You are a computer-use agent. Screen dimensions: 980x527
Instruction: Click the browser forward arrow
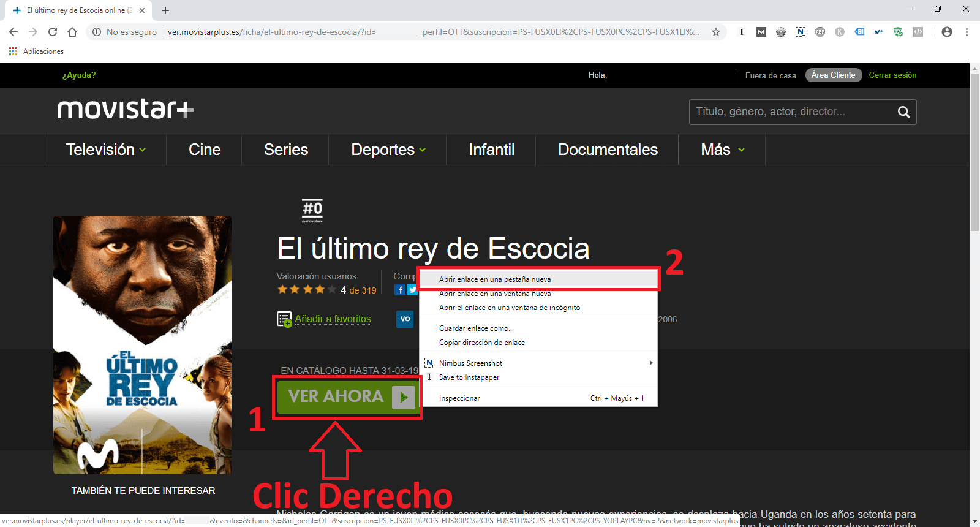click(33, 32)
